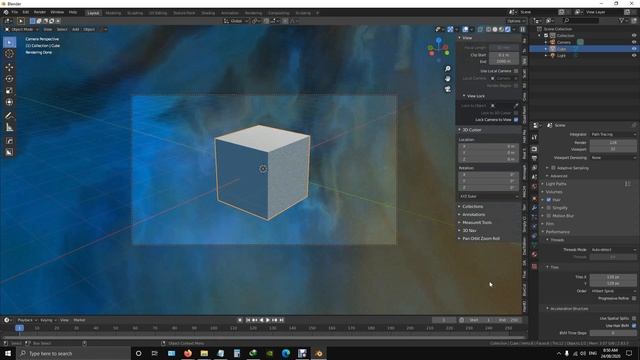Open the Threads Mode Auto-detect dropdown
Viewport: 640px width, 360px height.
click(613, 249)
